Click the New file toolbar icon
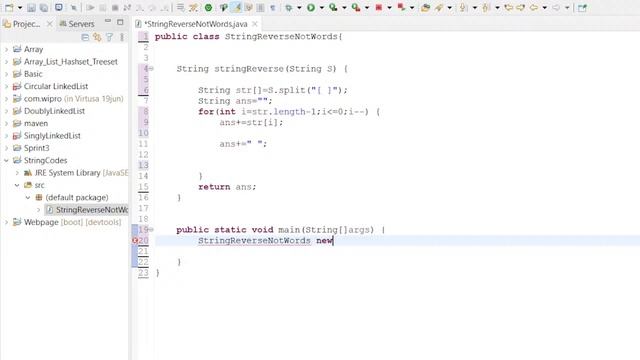 (9, 7)
